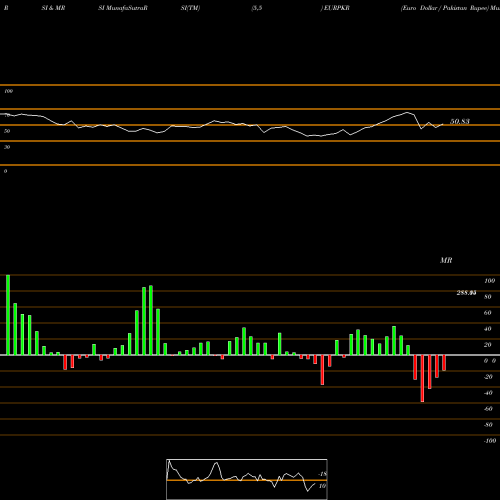Image resolution: width=500 pixels, height=500 pixels.
Task: Click the '(5,5' parameter text in header
Action: click(x=257, y=8)
